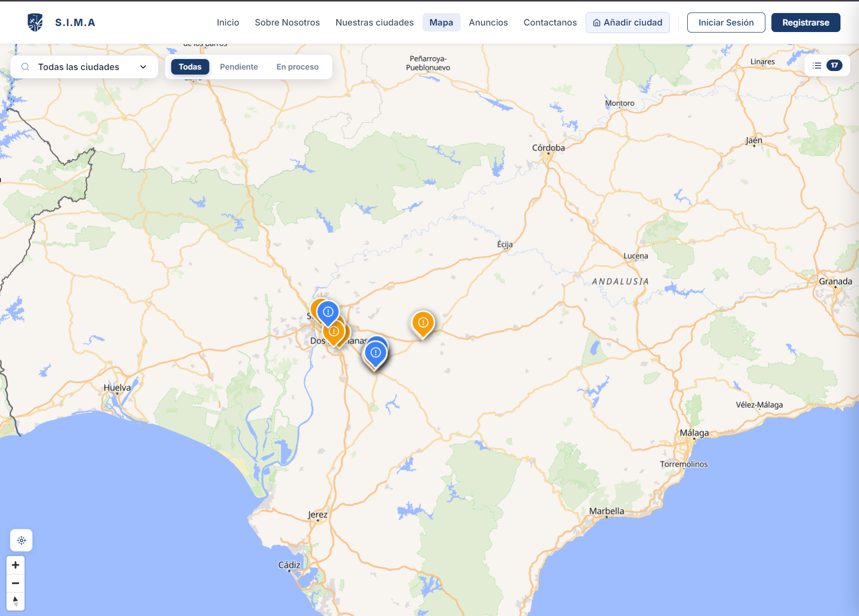Reset map bearing with compass button
Screen dimensions: 859x616
pyautogui.click(x=16, y=601)
